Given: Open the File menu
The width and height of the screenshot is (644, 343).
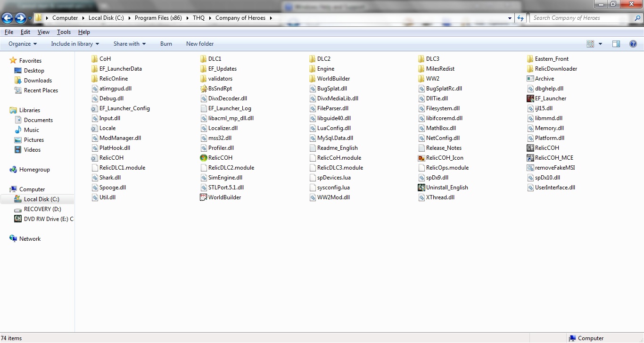Looking at the screenshot, I should [9, 32].
